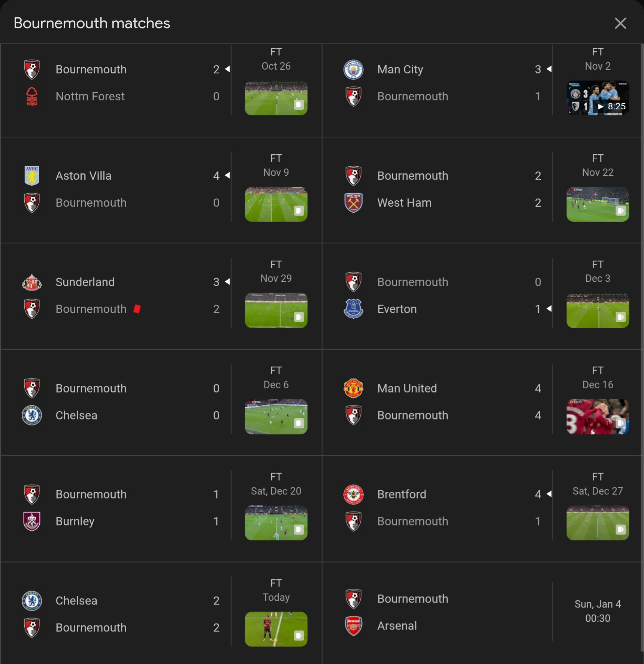This screenshot has height=664, width=644.
Task: Select the Brentford team name
Action: click(402, 494)
